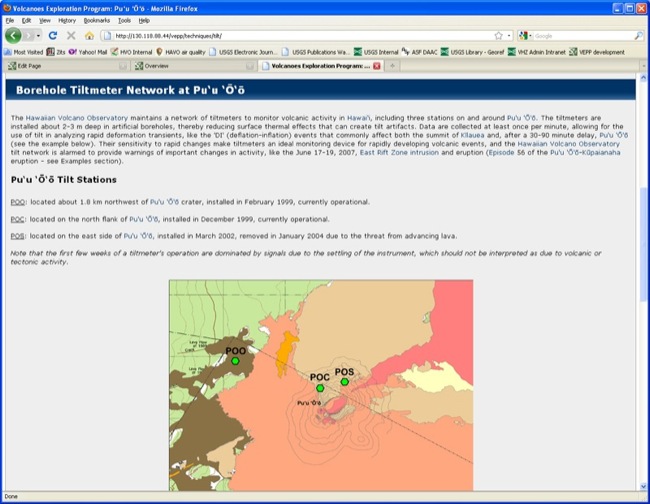The image size is (650, 504).
Task: Click the POS station green marker on map
Action: pyautogui.click(x=344, y=382)
